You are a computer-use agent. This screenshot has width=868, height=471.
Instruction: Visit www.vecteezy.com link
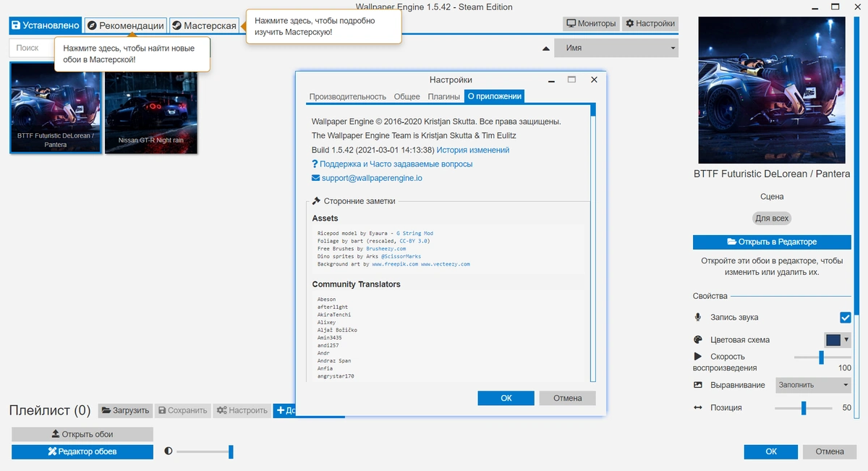point(446,264)
